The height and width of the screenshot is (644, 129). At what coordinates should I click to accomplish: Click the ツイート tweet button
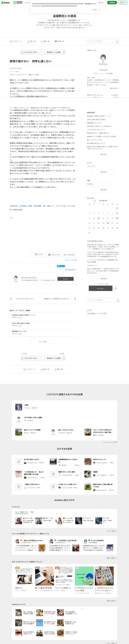pyautogui.click(x=61, y=266)
